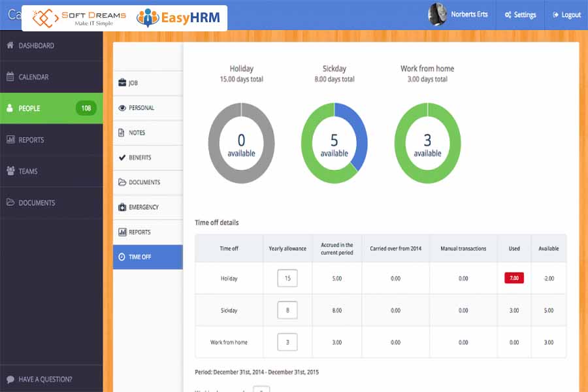The image size is (588, 392).
Task: Click the Calendar icon in sidebar
Action: 10,76
